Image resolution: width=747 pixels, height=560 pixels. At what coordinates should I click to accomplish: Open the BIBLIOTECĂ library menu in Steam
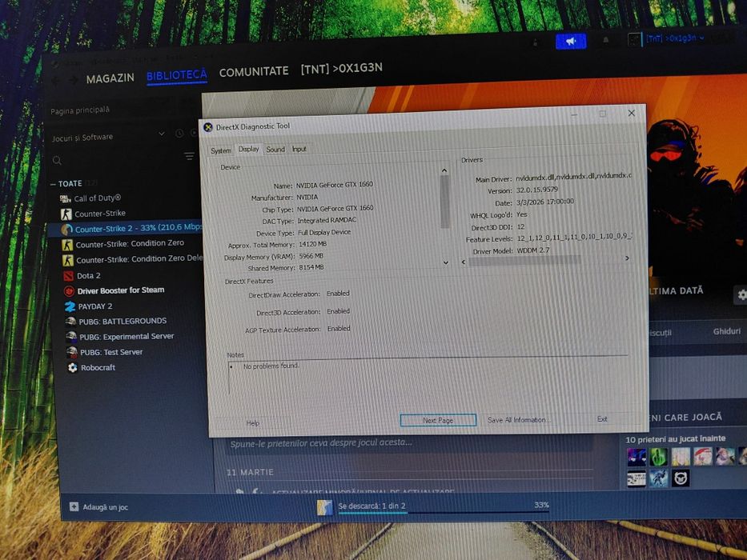point(177,75)
